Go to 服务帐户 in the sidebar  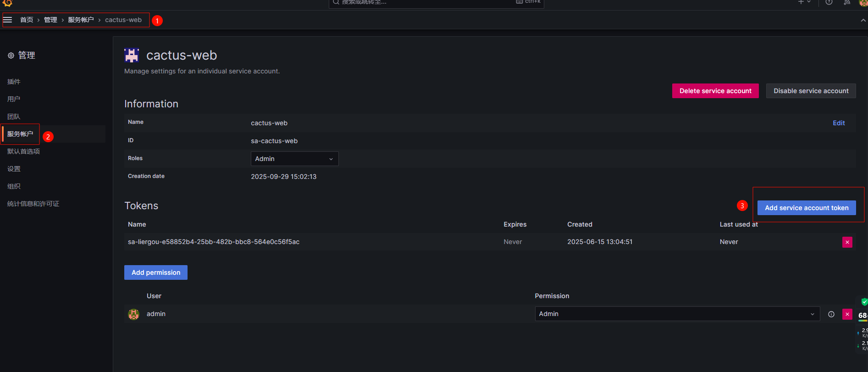(x=20, y=134)
